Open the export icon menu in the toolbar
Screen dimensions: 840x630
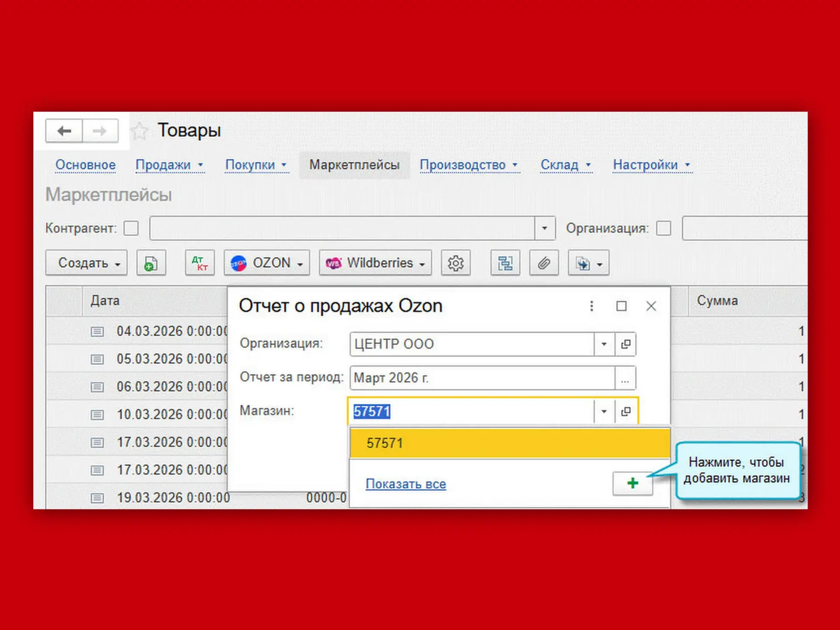(588, 263)
